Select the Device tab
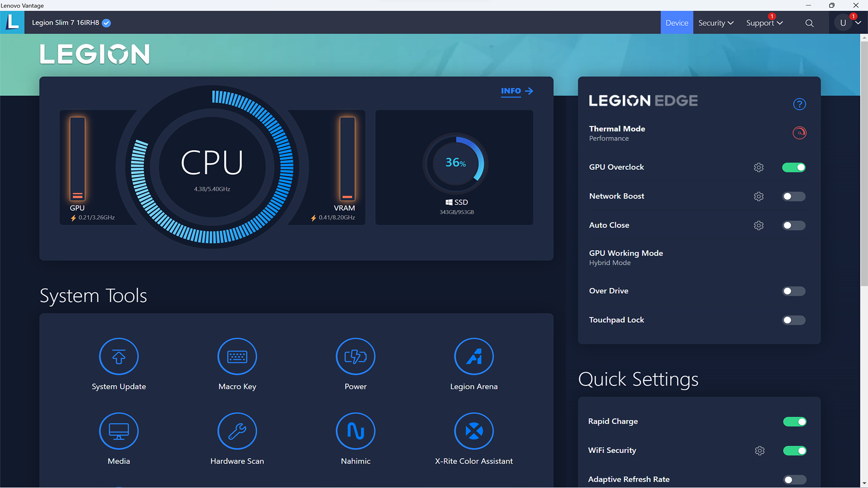This screenshot has width=868, height=488. [x=677, y=23]
